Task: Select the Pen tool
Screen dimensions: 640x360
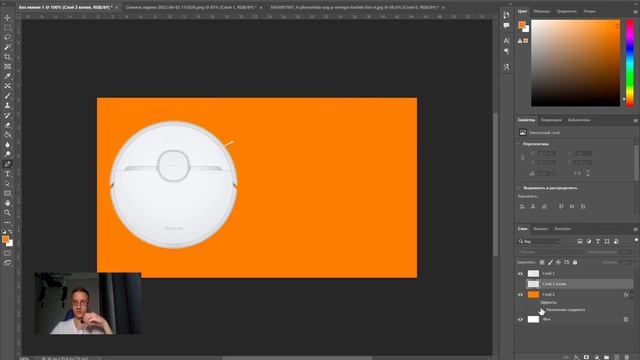Action: tap(7, 164)
